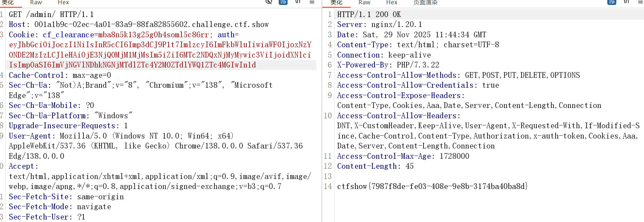
Task: Toggle show non-printable \n icon in request panel
Action: [298, 2]
